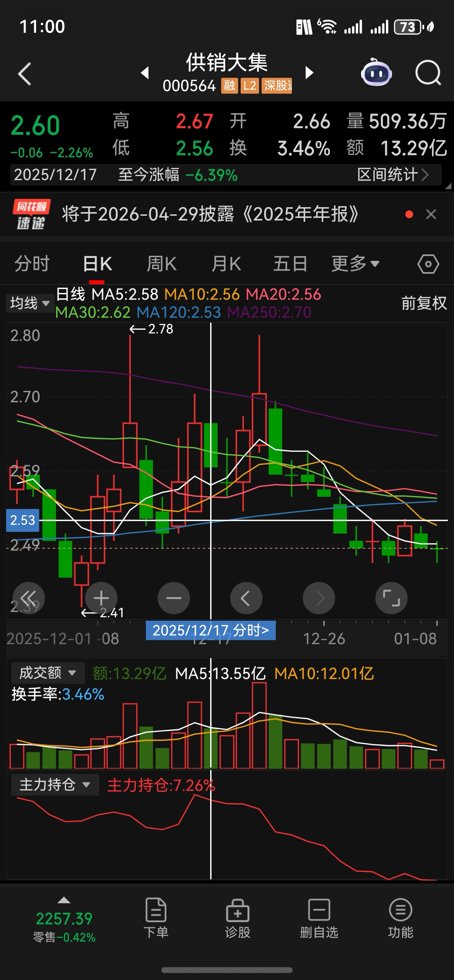Screen dimensions: 454x980
Task: Tap the MA30:2.62 label
Action: coord(93,312)
